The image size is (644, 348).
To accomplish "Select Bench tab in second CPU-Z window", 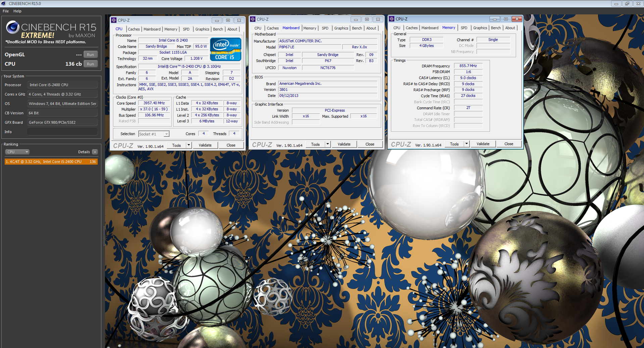I will [357, 28].
